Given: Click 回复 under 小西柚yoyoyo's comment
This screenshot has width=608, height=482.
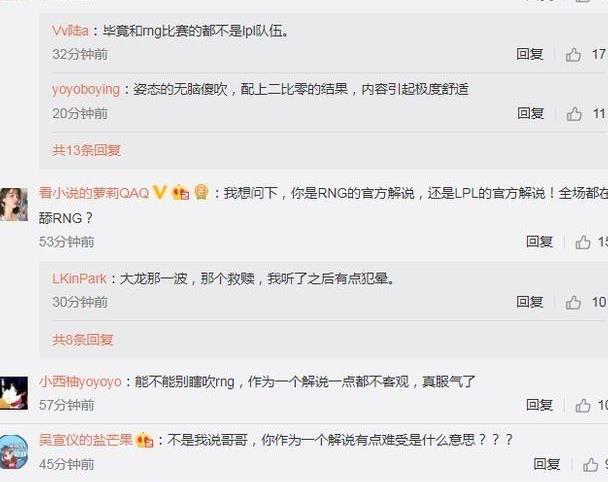Looking at the screenshot, I should (x=539, y=405).
